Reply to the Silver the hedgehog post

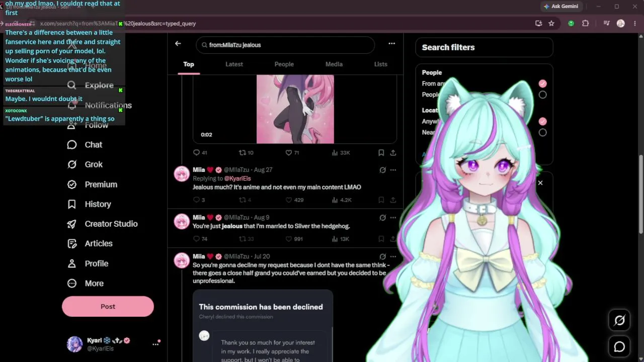tap(200, 239)
